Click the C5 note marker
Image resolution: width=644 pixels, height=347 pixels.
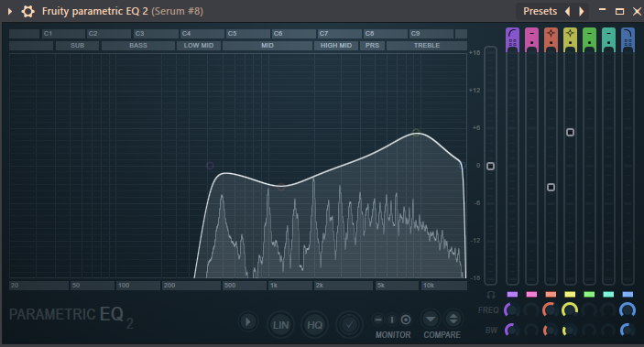click(x=247, y=34)
